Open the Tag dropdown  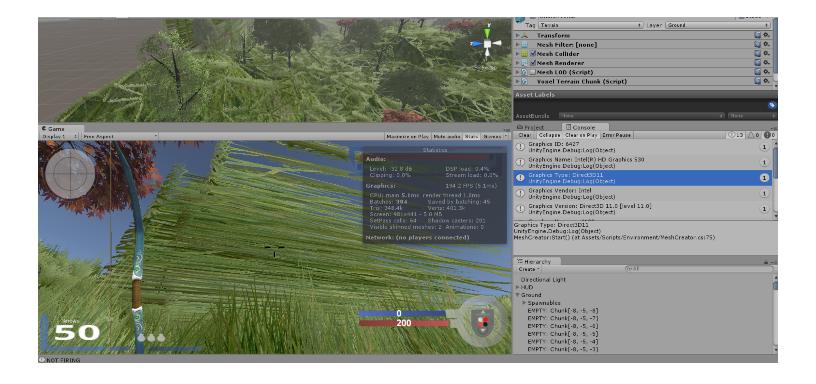(591, 25)
